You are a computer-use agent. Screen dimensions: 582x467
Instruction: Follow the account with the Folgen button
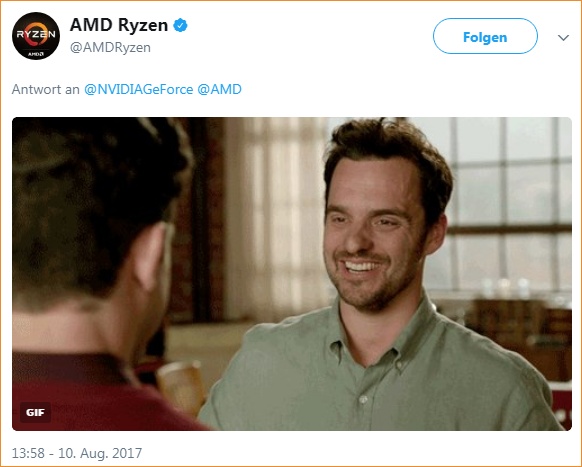tap(485, 36)
